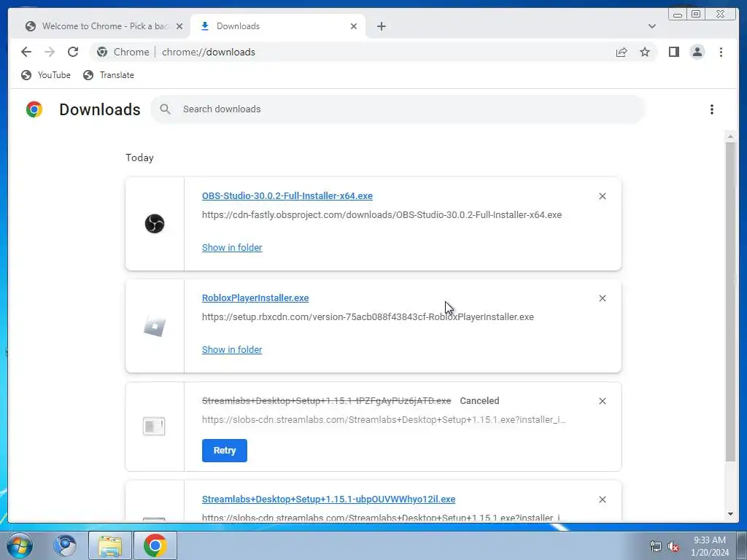Click the Chrome site info chip
Viewport: 747px width, 560px height.
[123, 52]
